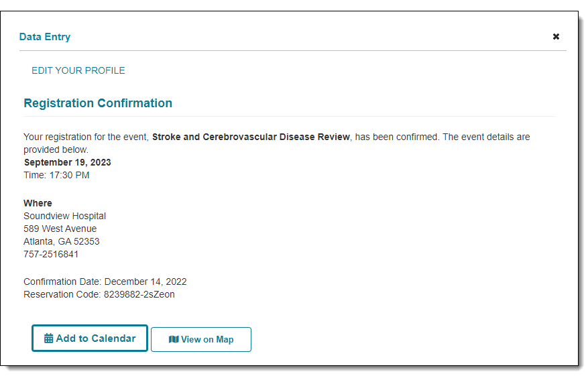Close the Data Entry dialog

pos(556,37)
